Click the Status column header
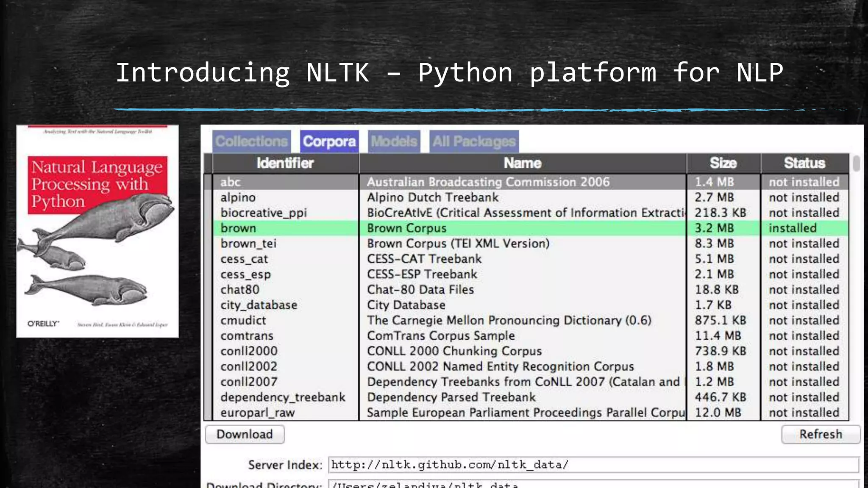Image resolution: width=868 pixels, height=488 pixels. tap(804, 163)
